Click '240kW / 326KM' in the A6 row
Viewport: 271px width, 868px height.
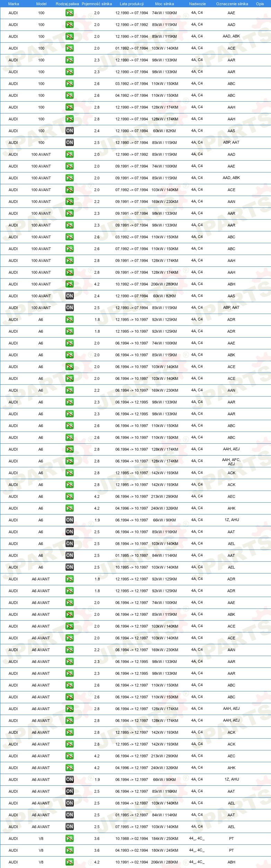tap(165, 508)
